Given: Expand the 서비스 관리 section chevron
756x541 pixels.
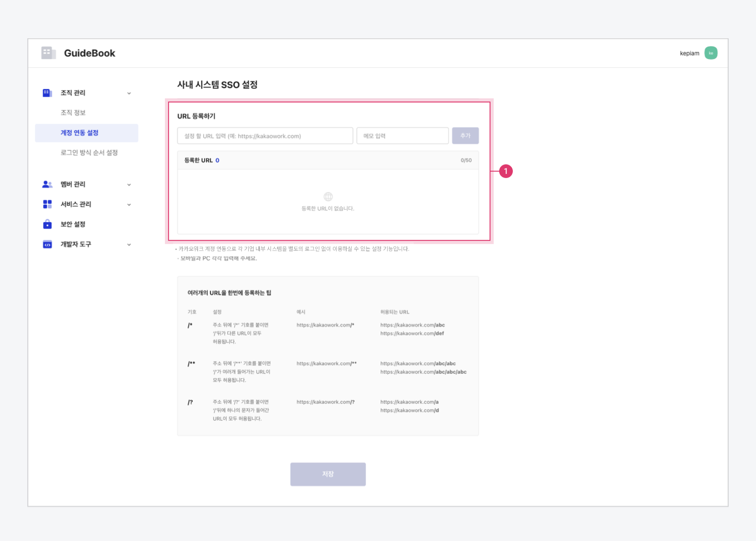Looking at the screenshot, I should click(129, 205).
